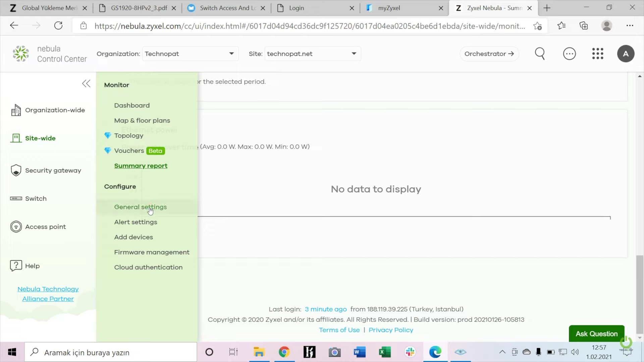Image resolution: width=644 pixels, height=362 pixels.
Task: Open the Site dropdown technopat.net
Action: pyautogui.click(x=312, y=54)
